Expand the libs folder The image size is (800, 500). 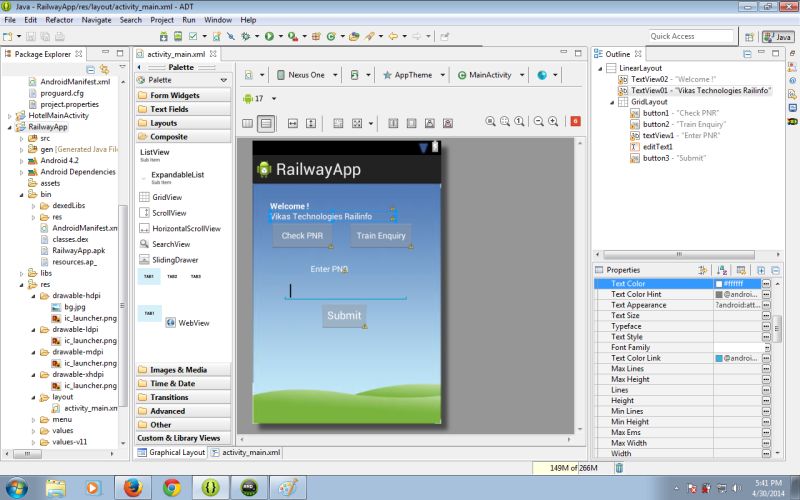point(21,273)
